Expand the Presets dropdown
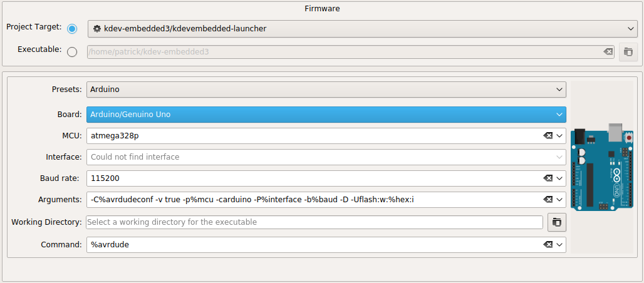The image size is (644, 283). pos(559,90)
